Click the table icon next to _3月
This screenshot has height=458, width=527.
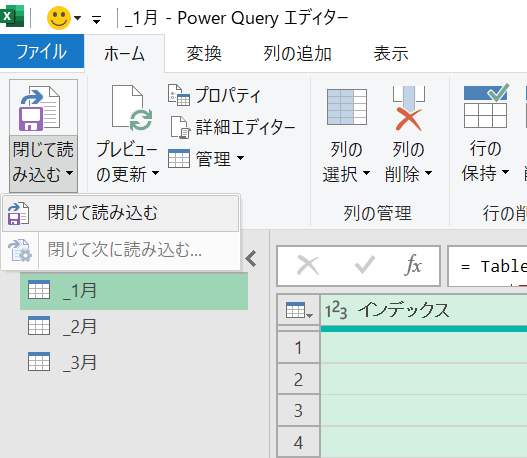coord(39,362)
